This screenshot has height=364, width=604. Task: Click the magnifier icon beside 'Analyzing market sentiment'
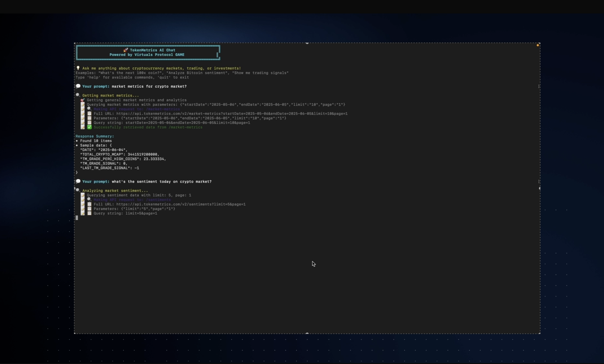click(78, 190)
